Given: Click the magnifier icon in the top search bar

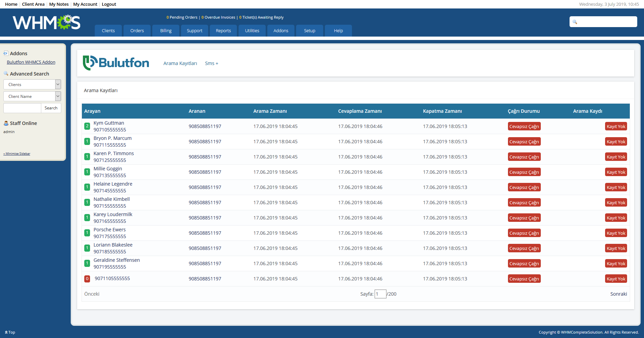Looking at the screenshot, I should pyautogui.click(x=574, y=22).
